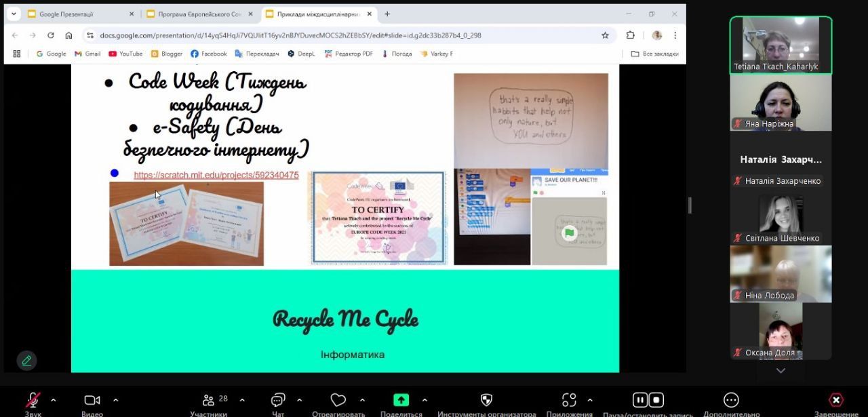Open the Приложения apps icon

pyautogui.click(x=570, y=400)
